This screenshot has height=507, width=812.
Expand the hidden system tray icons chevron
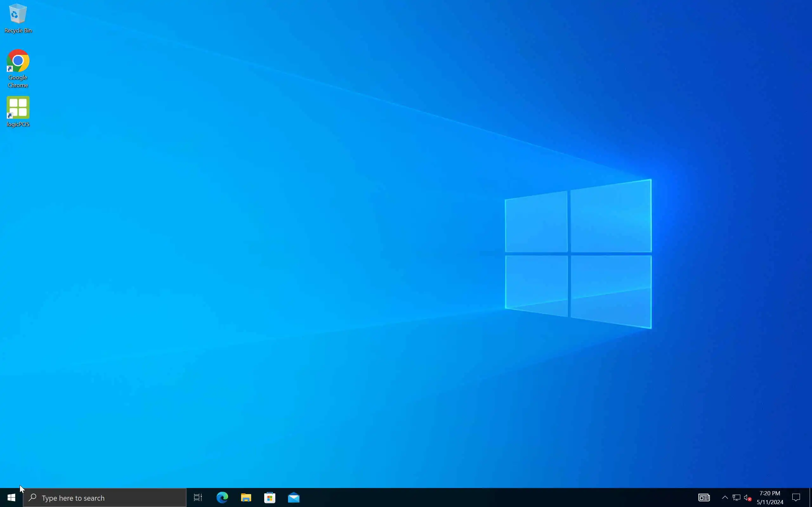tap(725, 497)
